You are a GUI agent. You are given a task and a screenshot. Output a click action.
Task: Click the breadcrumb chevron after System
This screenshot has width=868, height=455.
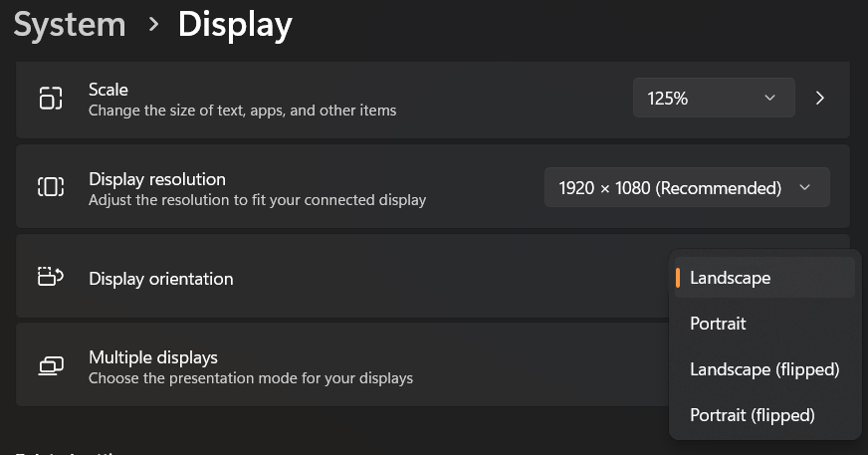point(152,24)
